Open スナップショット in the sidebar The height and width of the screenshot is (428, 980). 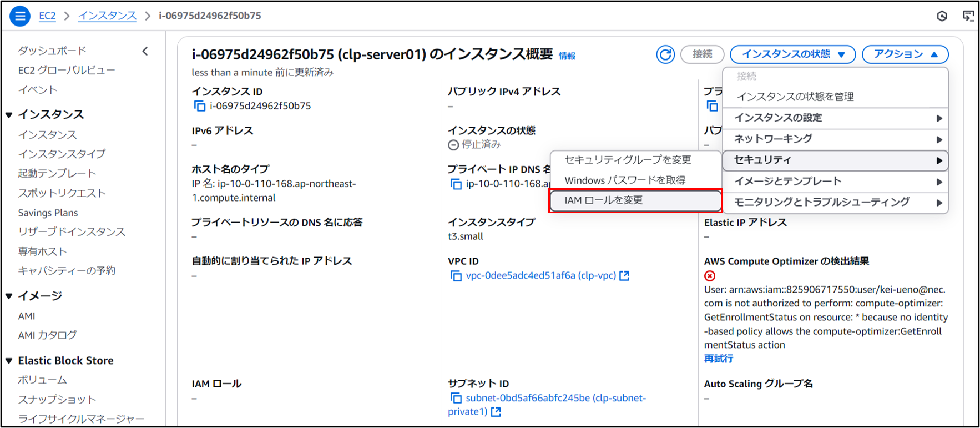57,400
